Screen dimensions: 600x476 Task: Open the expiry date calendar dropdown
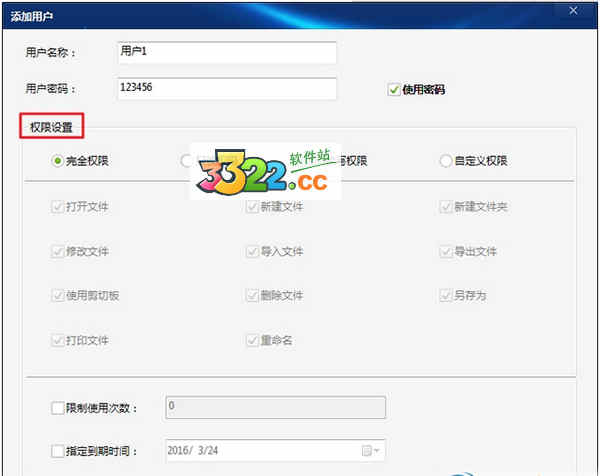point(370,451)
